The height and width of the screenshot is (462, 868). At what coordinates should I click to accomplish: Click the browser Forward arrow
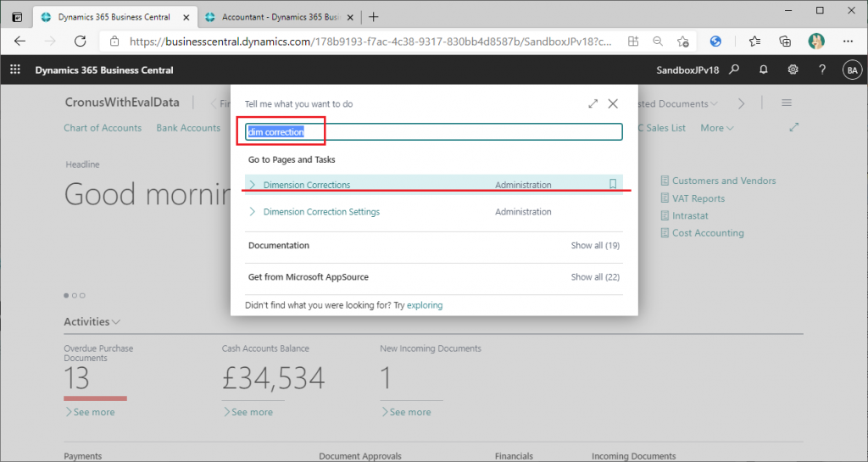(x=50, y=41)
